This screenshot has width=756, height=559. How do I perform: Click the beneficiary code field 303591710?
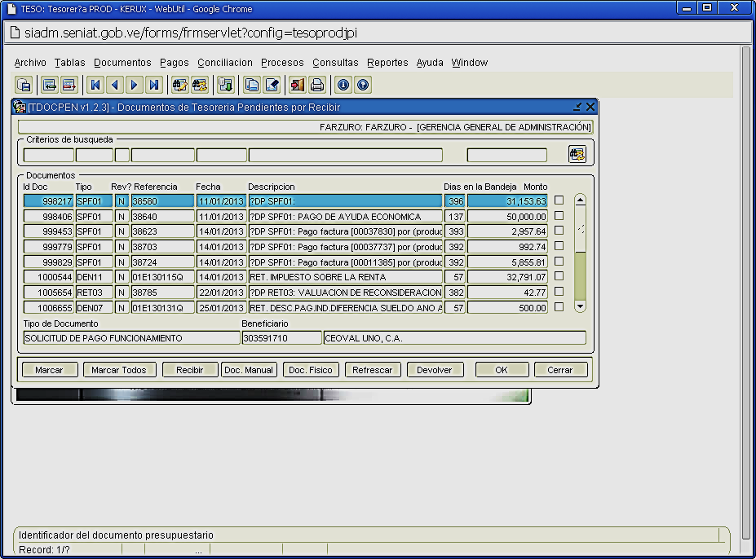click(281, 338)
